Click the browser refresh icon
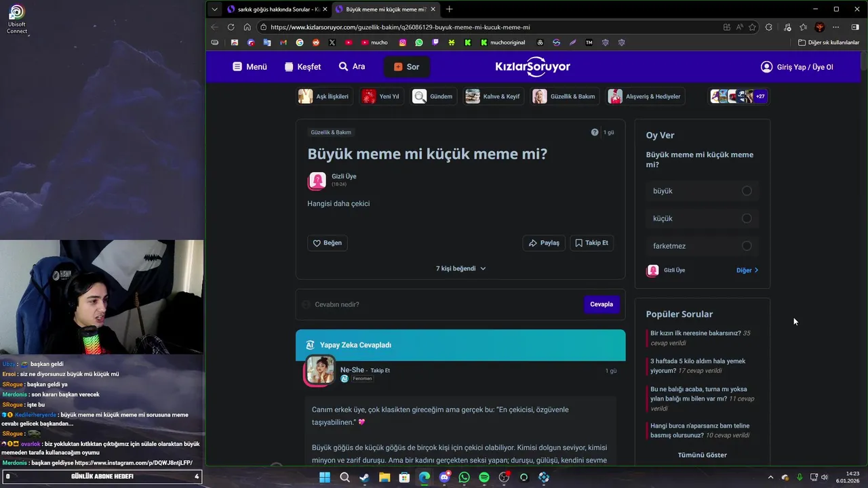 click(x=231, y=27)
